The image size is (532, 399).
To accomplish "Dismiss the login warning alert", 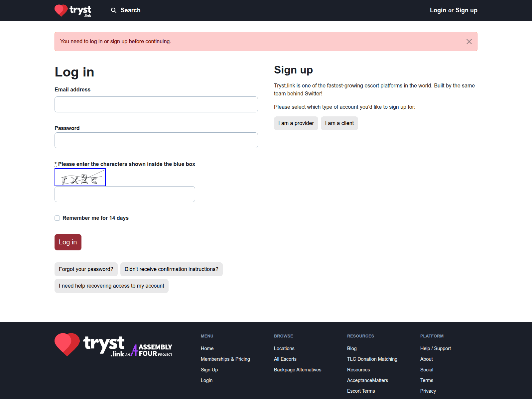I will 469,42.
